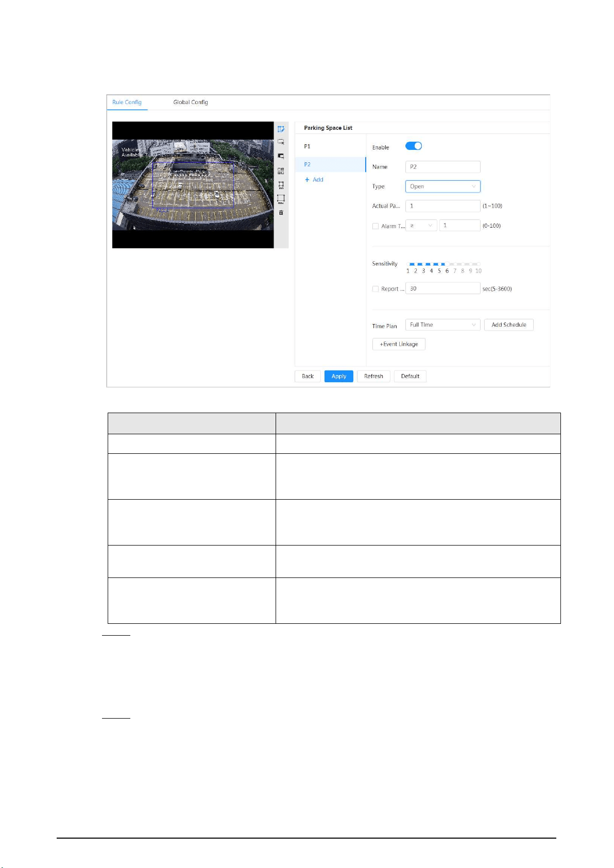Switch to the Rule Config tab
Viewport: 614px width, 868px height.
[127, 102]
